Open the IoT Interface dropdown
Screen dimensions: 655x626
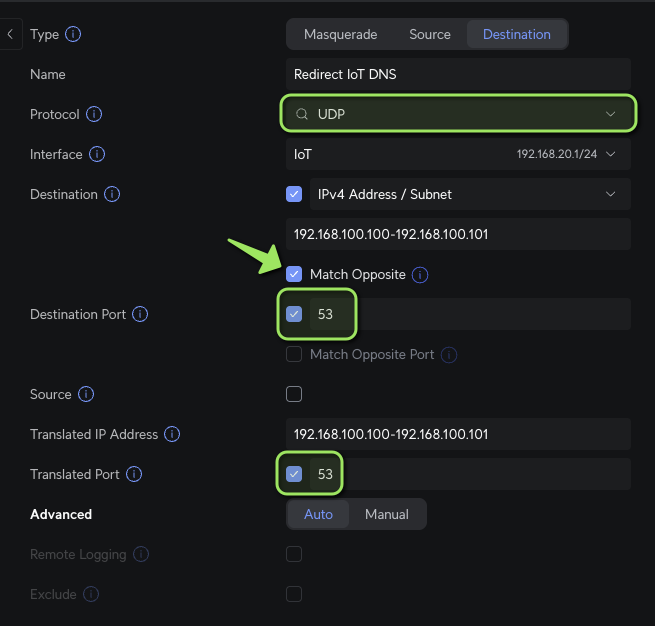pyautogui.click(x=458, y=154)
